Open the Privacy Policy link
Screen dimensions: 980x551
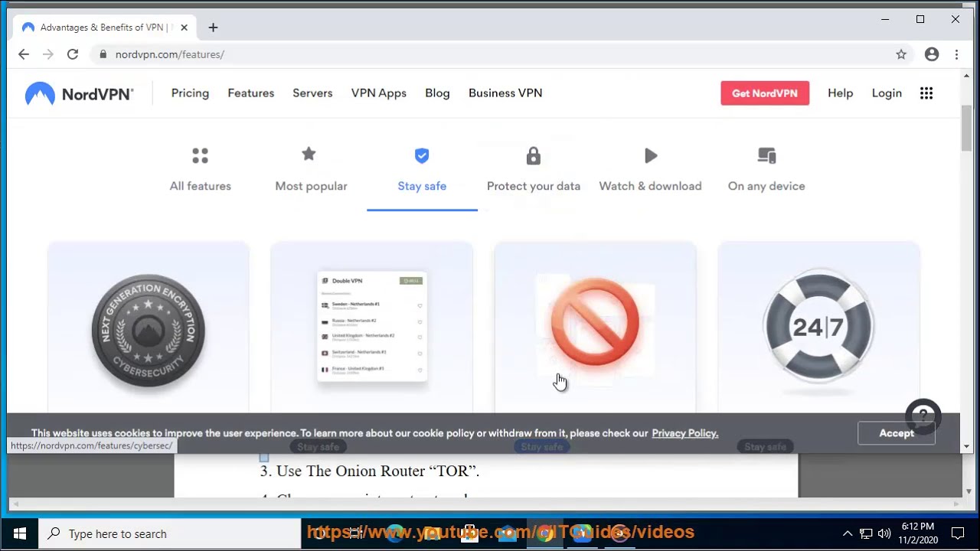684,433
